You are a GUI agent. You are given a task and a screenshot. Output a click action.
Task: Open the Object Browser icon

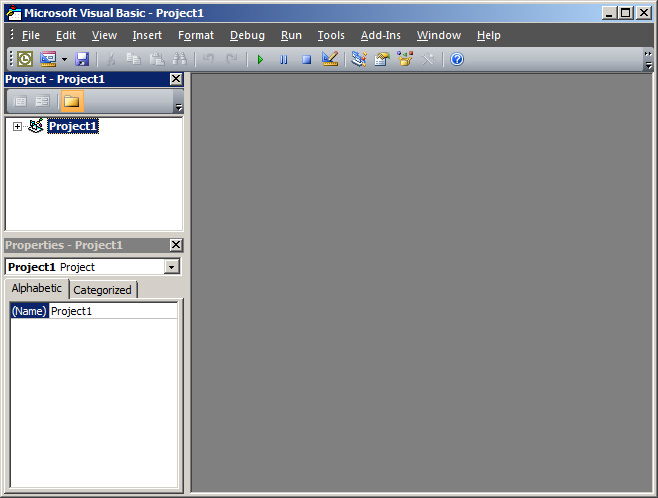click(405, 60)
